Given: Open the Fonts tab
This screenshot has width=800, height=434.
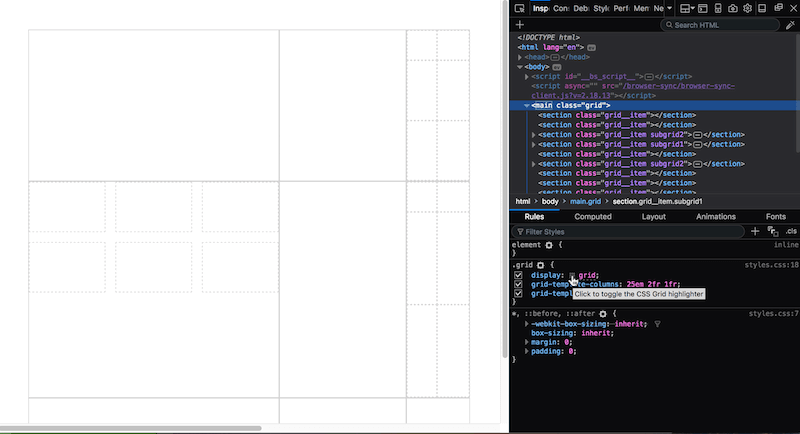Looking at the screenshot, I should 776,217.
